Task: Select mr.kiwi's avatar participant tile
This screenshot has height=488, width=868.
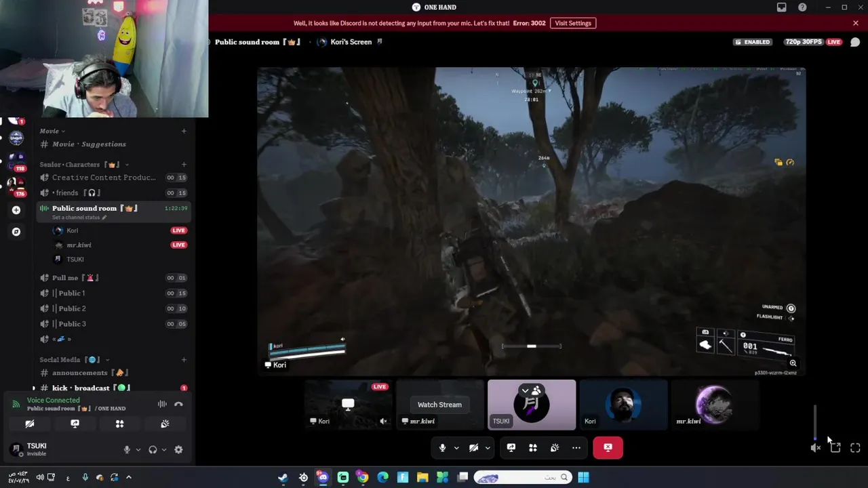Action: pos(715,405)
